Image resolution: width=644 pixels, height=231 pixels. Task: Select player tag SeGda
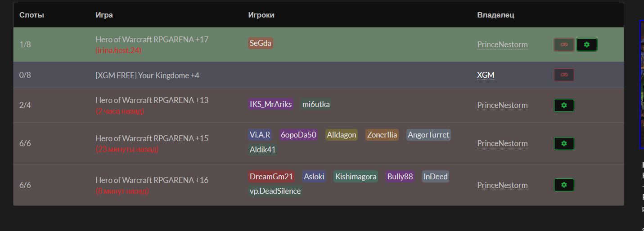(261, 43)
